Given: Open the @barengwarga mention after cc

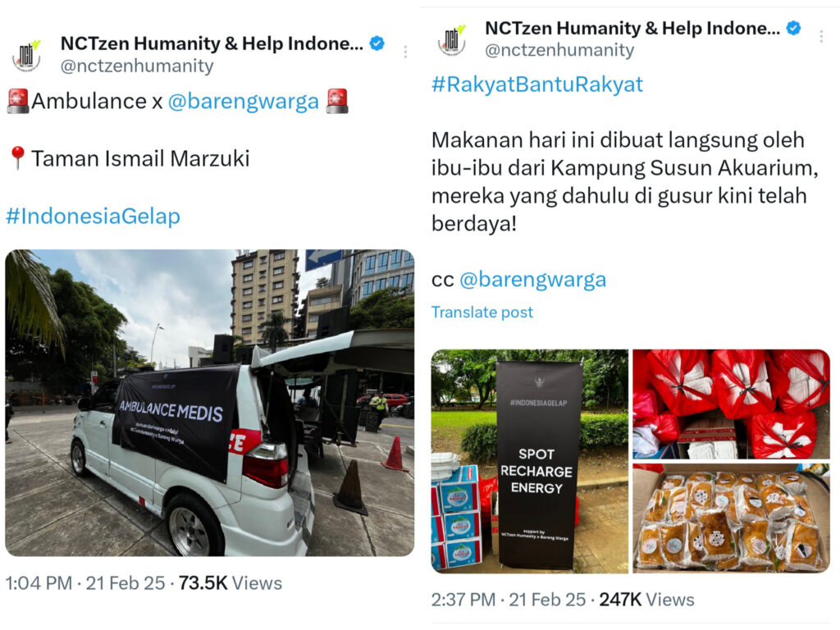Looking at the screenshot, I should pos(533,280).
